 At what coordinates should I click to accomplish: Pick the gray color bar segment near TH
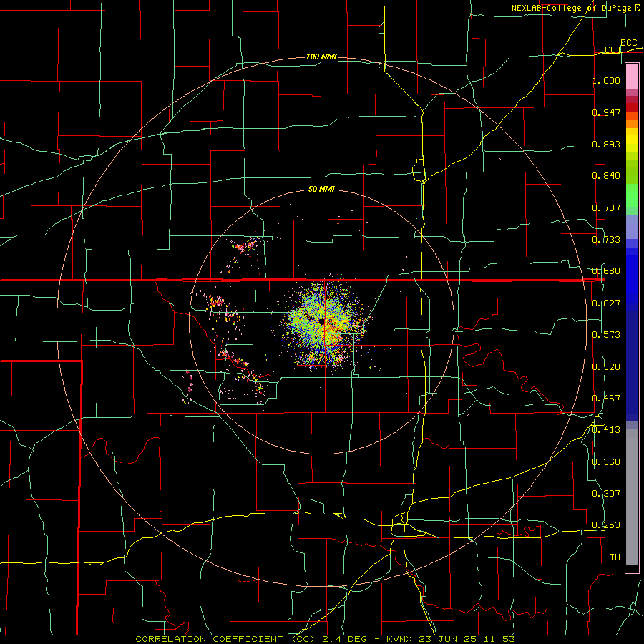[632, 501]
